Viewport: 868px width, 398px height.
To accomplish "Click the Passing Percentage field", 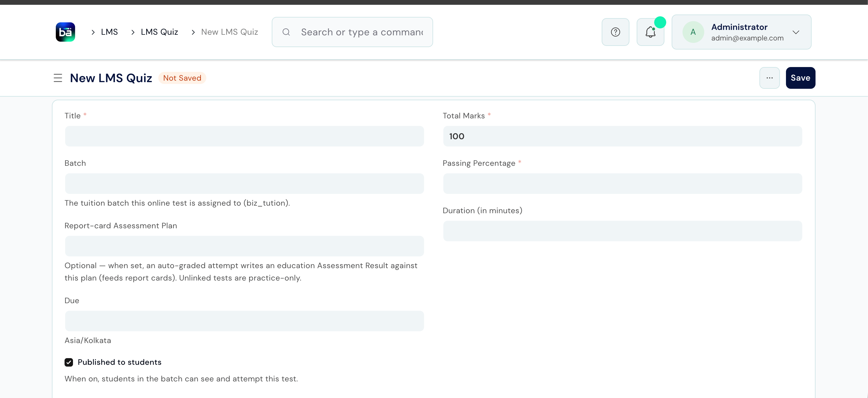I will point(622,184).
